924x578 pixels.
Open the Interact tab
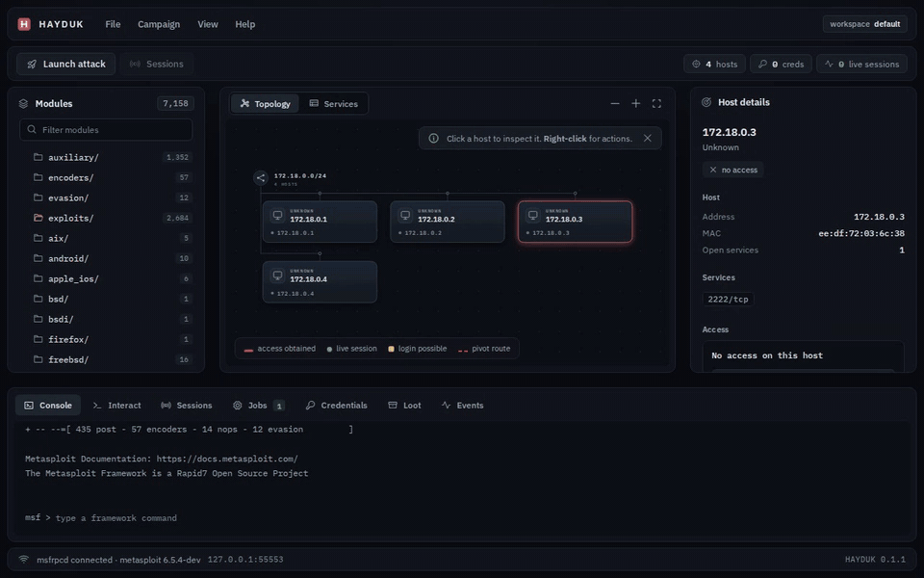point(116,406)
